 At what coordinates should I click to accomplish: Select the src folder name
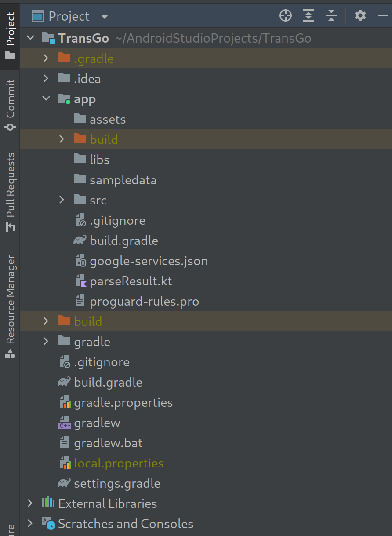click(98, 200)
